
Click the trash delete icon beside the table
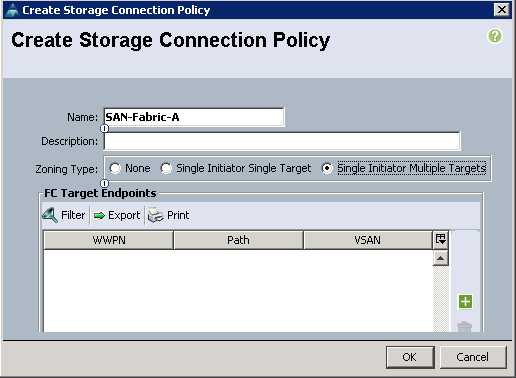(x=465, y=327)
